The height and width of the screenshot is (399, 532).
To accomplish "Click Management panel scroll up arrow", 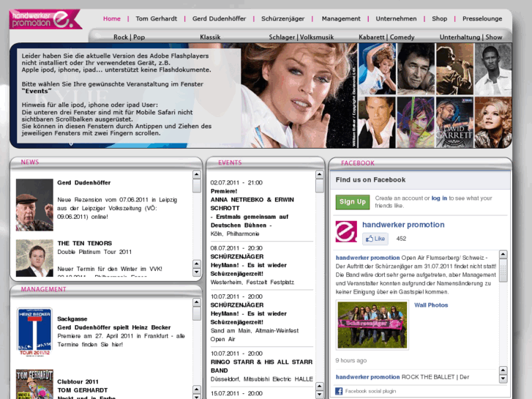I will (x=196, y=302).
